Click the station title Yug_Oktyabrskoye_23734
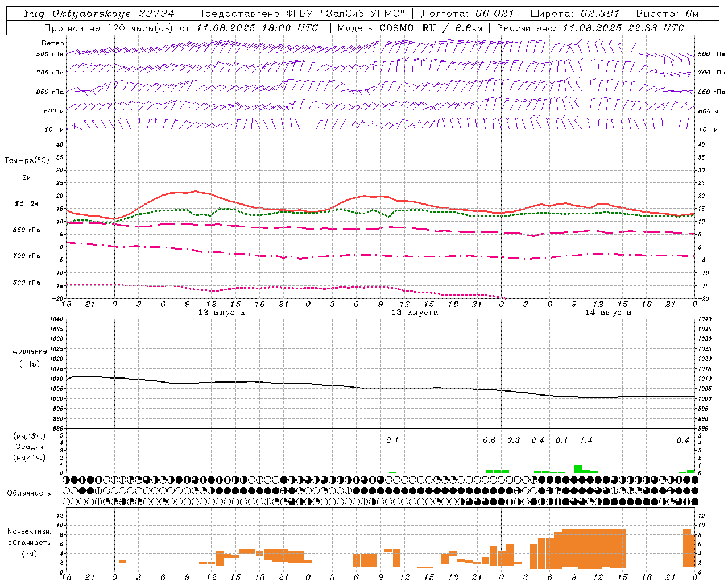This screenshot has height=582, width=728. pyautogui.click(x=99, y=14)
